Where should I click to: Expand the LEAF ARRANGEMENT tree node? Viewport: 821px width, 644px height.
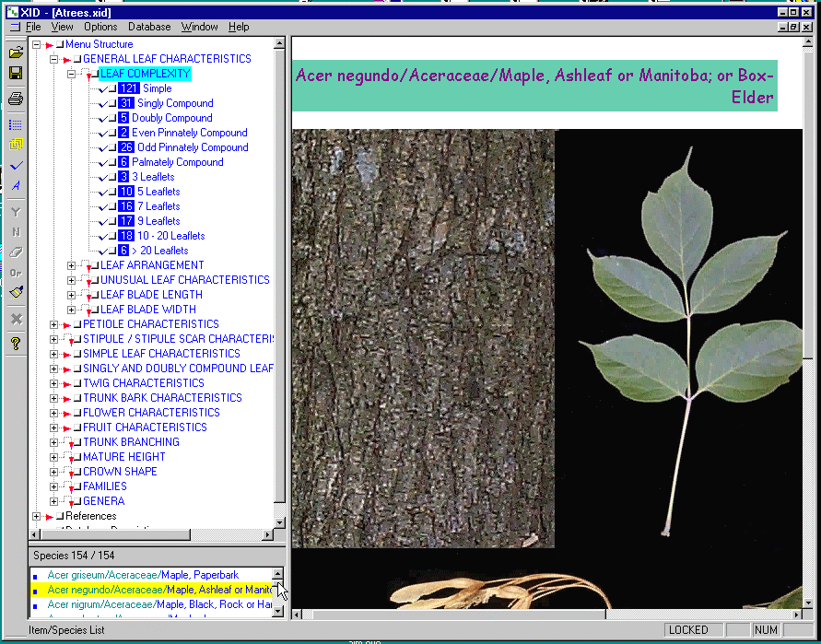[72, 265]
